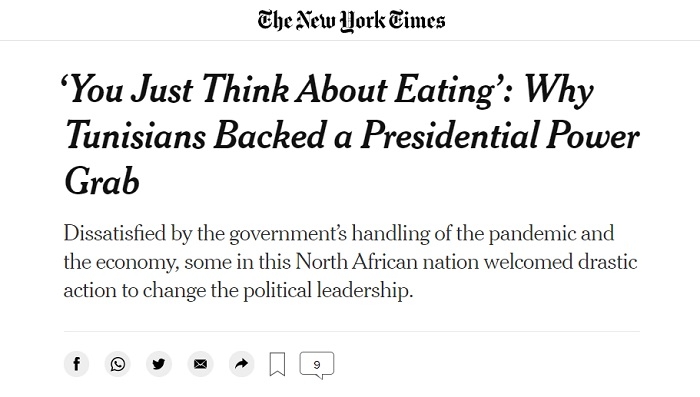Click the quoted phrase 'You Just Think About Eating'
700x397 pixels.
[x=284, y=90]
